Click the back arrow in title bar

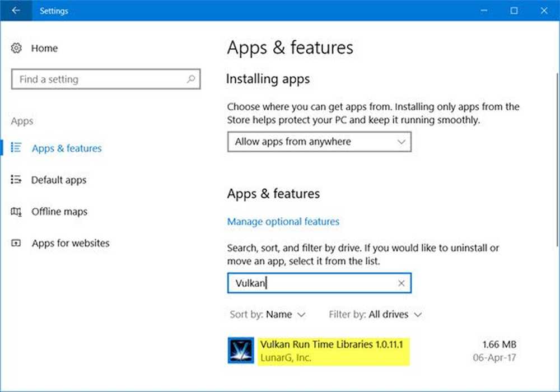click(16, 11)
